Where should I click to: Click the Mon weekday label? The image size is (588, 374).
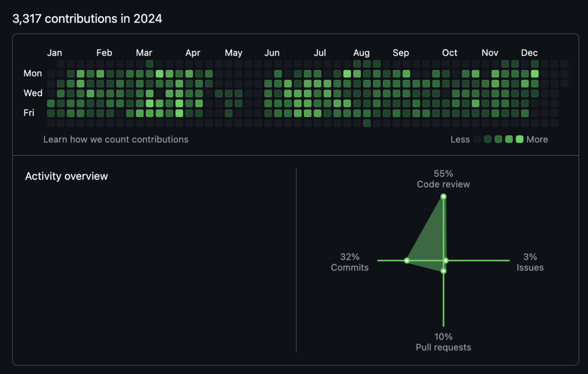click(x=33, y=74)
